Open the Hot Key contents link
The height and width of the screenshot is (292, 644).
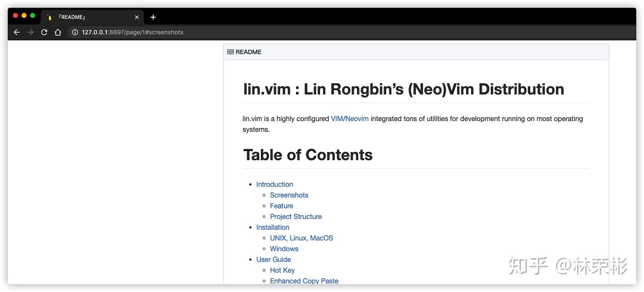[x=282, y=270]
